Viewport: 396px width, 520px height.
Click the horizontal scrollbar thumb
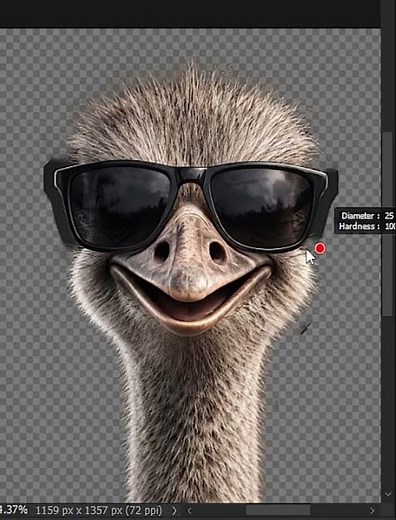point(278,510)
